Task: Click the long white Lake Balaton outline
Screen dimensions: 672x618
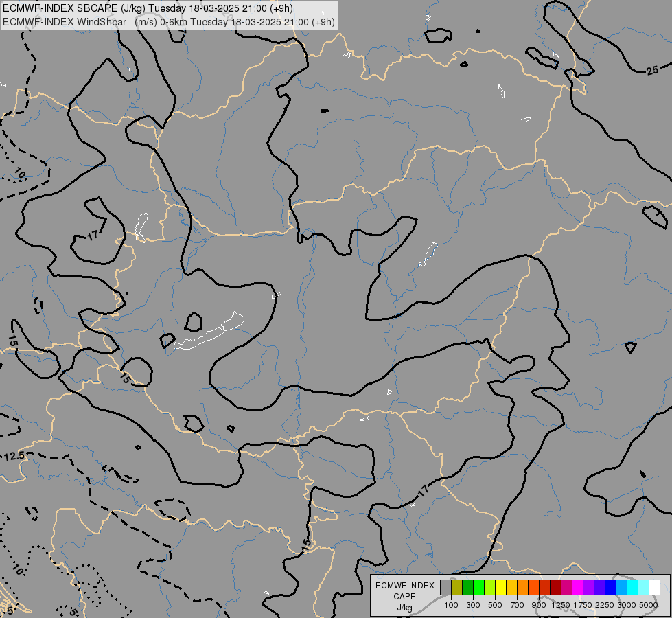Action: point(209,331)
